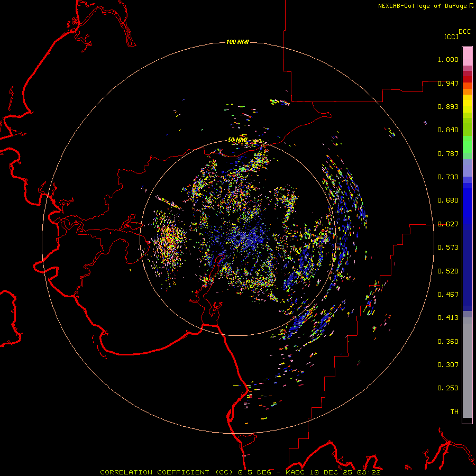Pick the periwinkle segment of the color bar
476x476 pixels.
467,168
